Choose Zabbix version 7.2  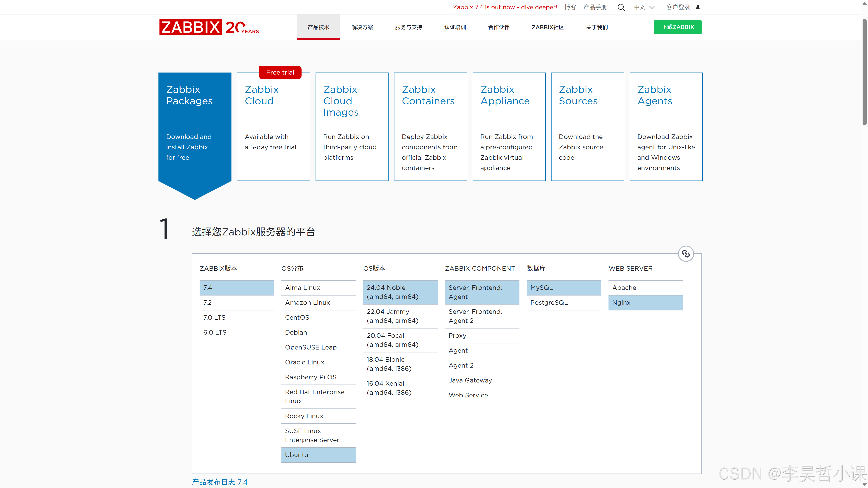pos(236,303)
